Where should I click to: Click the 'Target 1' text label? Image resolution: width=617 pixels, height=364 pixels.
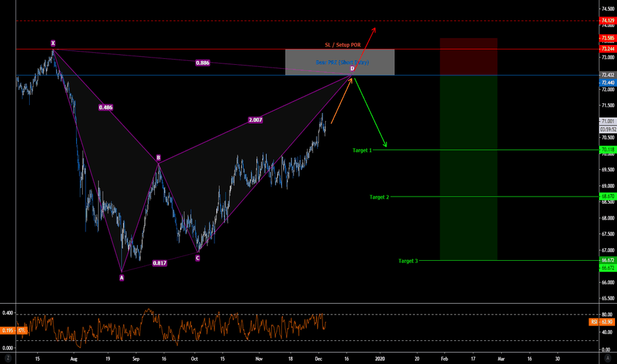(361, 150)
